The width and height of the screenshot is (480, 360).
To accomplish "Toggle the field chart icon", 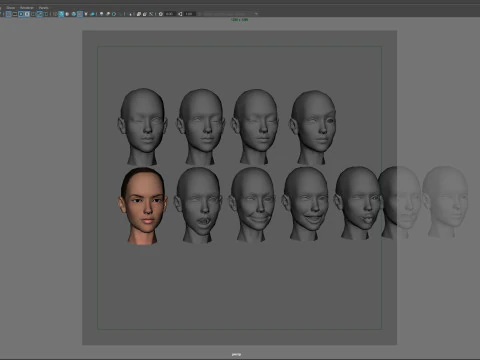I will [x=33, y=14].
